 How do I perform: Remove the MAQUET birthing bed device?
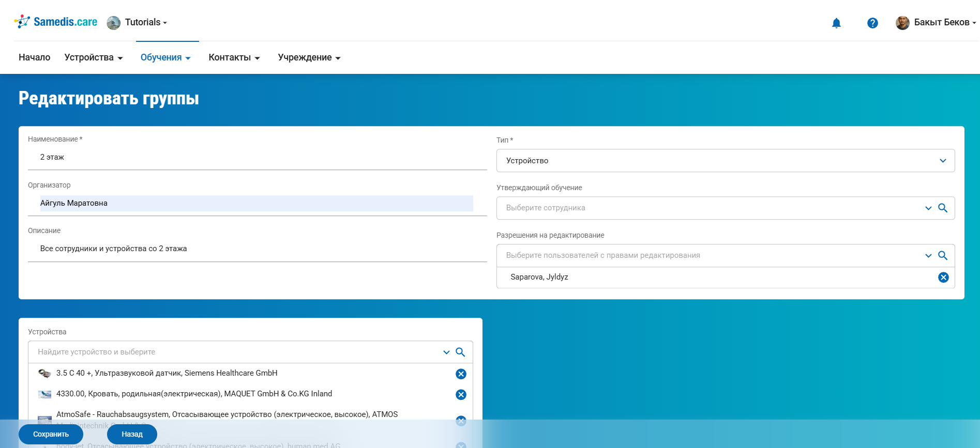click(461, 395)
